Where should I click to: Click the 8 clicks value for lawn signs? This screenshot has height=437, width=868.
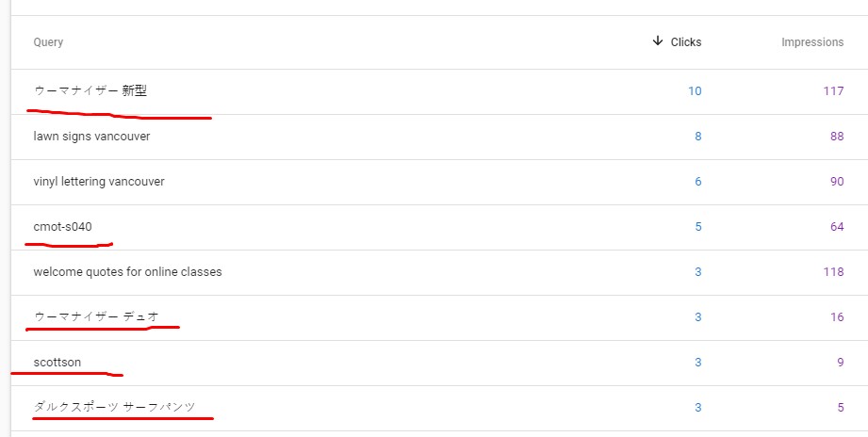click(x=698, y=136)
